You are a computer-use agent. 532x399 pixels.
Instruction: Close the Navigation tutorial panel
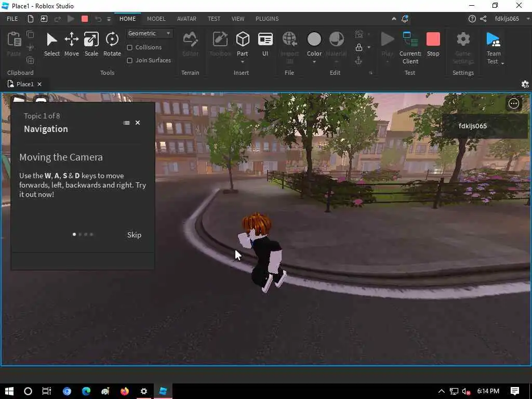coord(138,123)
